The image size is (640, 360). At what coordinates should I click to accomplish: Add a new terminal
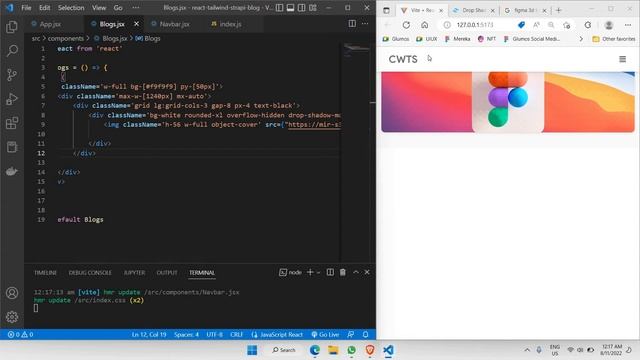[x=310, y=272]
